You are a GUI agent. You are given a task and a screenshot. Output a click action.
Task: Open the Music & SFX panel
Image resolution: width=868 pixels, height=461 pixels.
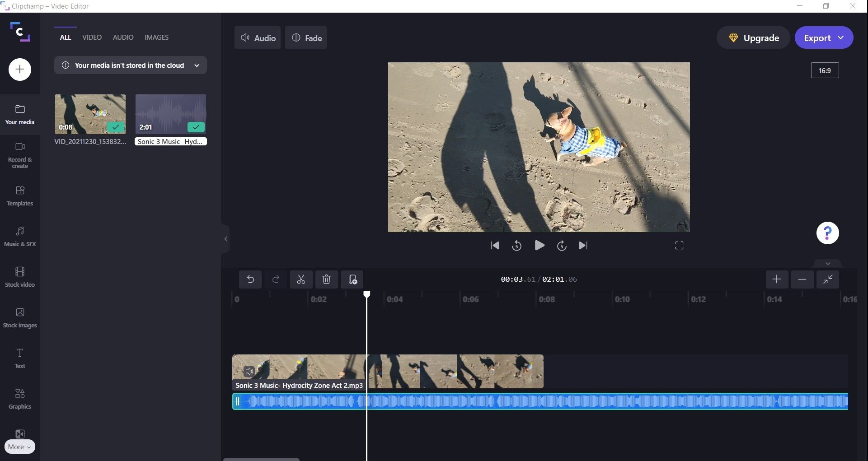click(x=19, y=236)
